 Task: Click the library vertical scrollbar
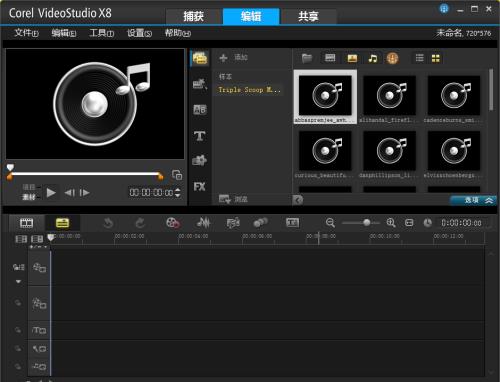(491, 89)
